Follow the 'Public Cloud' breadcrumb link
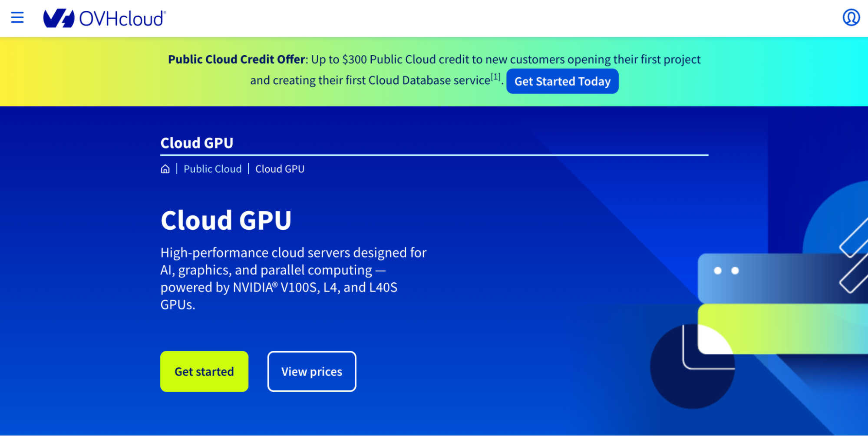Viewport: 868px width, 436px height. [x=212, y=168]
